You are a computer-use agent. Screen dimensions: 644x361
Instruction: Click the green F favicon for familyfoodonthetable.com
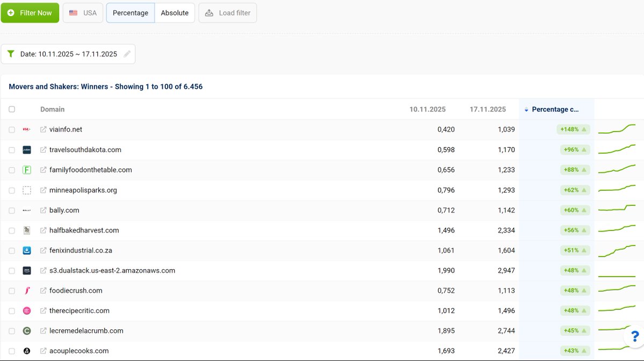[27, 170]
